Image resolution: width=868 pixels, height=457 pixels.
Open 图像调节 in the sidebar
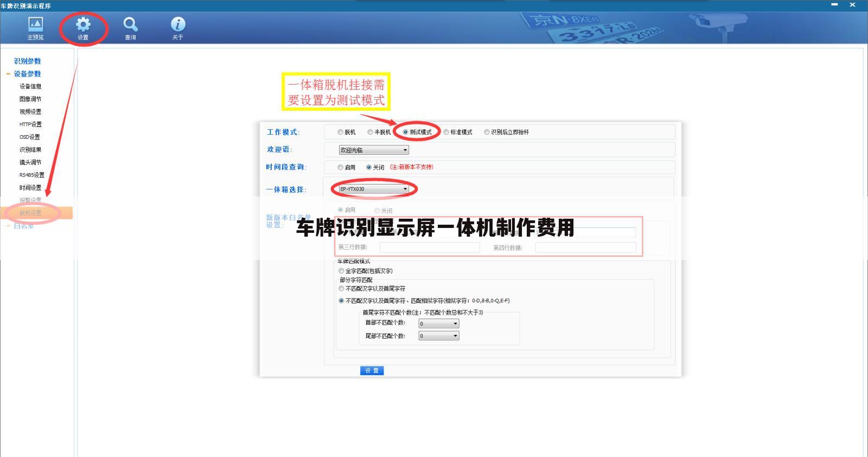30,99
